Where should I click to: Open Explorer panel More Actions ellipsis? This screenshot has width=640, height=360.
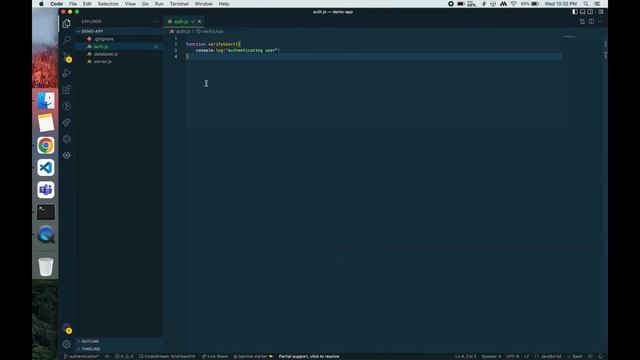(155, 21)
